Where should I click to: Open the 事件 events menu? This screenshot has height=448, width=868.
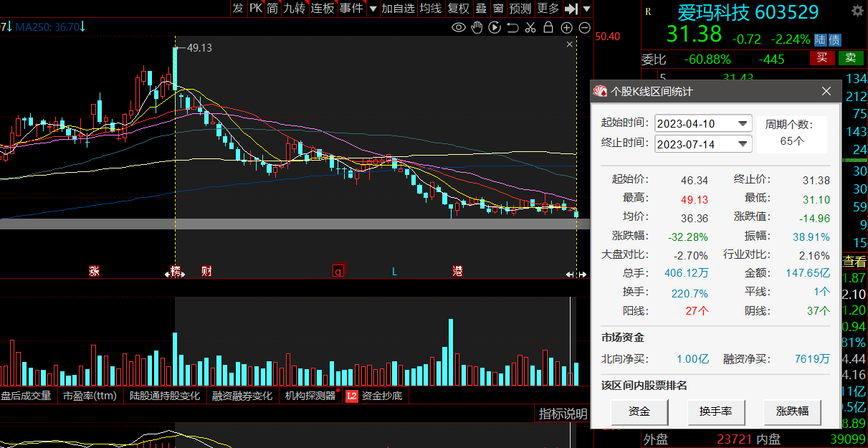point(351,9)
